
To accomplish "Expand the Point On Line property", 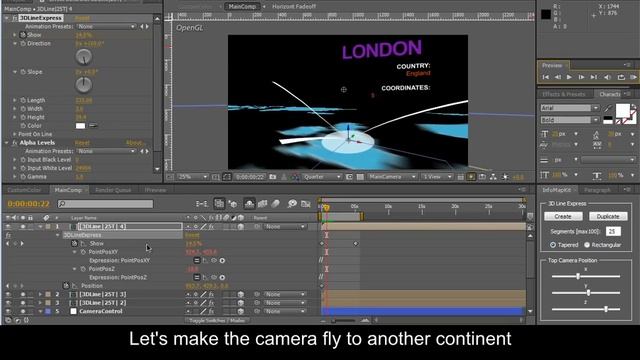I will click(x=15, y=134).
